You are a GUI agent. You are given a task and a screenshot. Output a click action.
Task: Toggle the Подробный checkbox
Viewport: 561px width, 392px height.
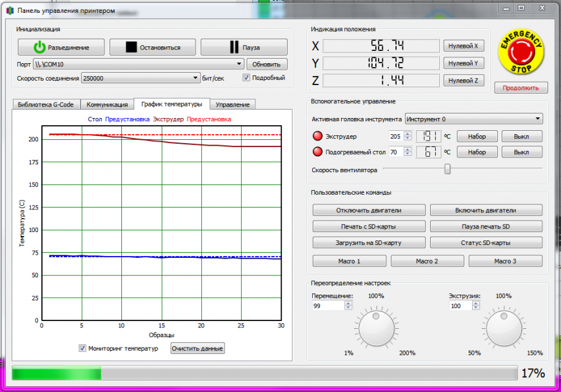(246, 77)
